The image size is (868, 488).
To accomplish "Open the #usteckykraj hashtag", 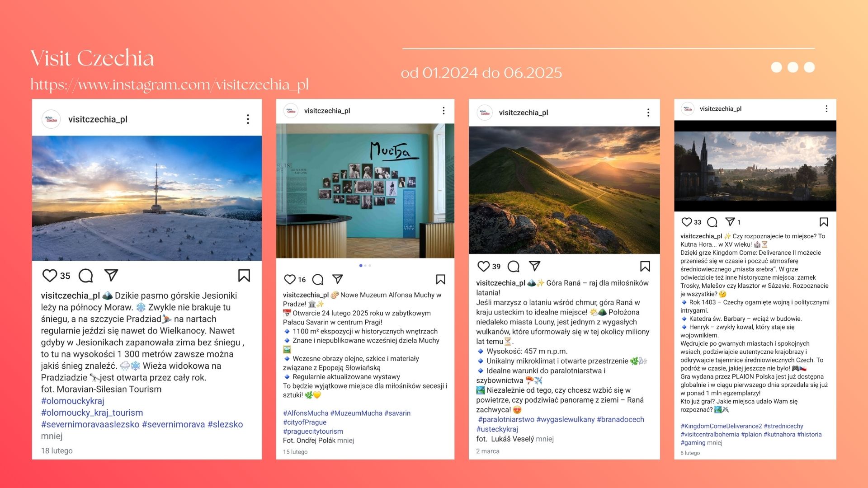I will coord(497,429).
